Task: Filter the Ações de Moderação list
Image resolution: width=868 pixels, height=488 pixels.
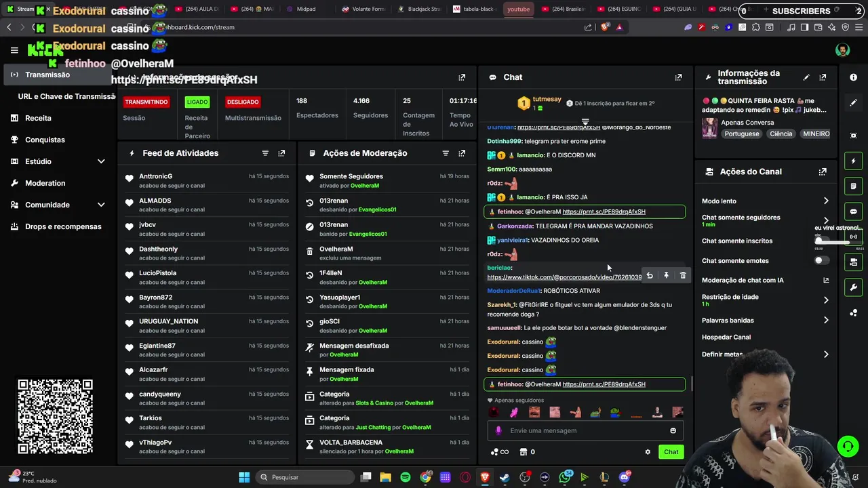Action: (x=446, y=153)
